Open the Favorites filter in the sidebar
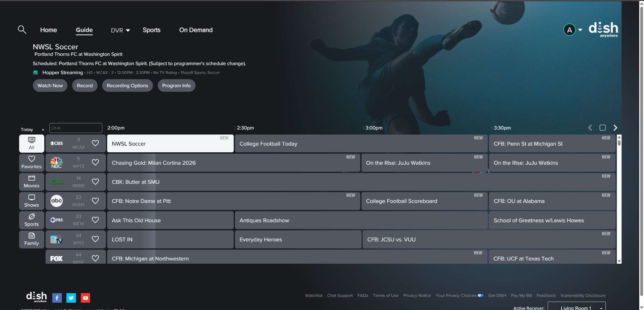644x310 pixels. 31,162
